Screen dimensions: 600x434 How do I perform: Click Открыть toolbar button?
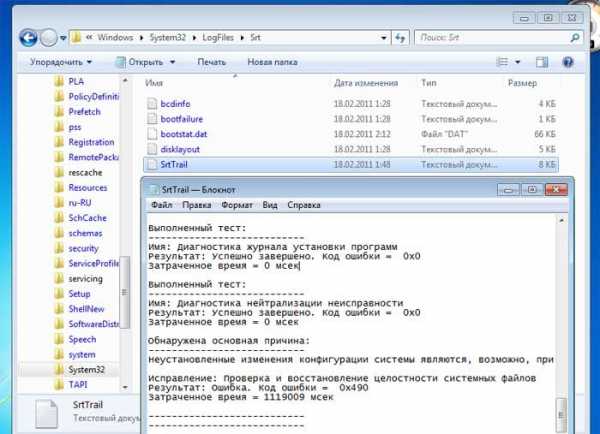140,62
